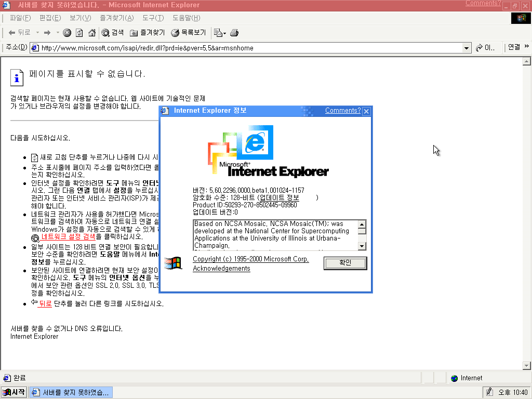The image size is (532, 399).
Task: Open the 도구(T) menu
Action: tap(153, 18)
